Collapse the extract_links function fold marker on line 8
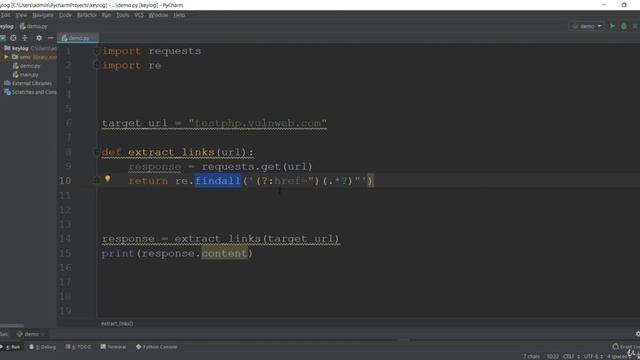The image size is (640, 360). pyautogui.click(x=97, y=152)
